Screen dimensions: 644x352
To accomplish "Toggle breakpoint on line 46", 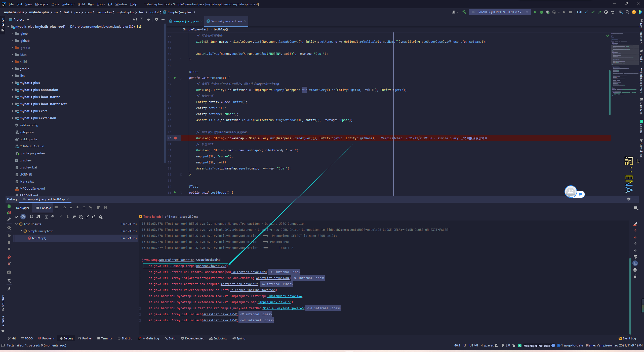I will 175,138.
